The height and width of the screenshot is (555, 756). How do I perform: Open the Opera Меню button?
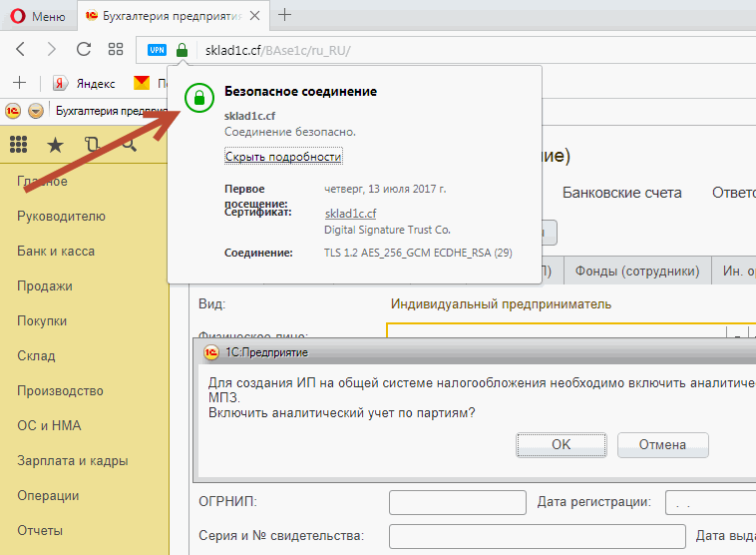click(x=36, y=16)
